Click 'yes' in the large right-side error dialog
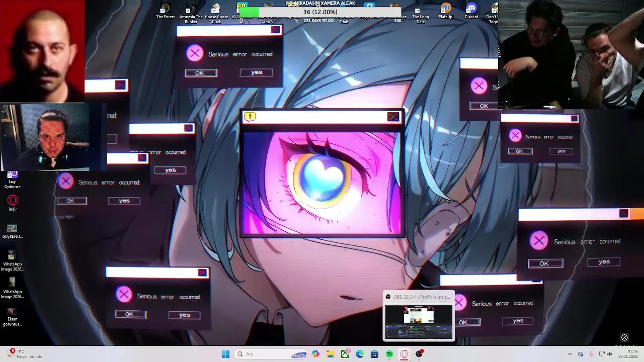Screen dimensions: 644x362 pos(604,261)
